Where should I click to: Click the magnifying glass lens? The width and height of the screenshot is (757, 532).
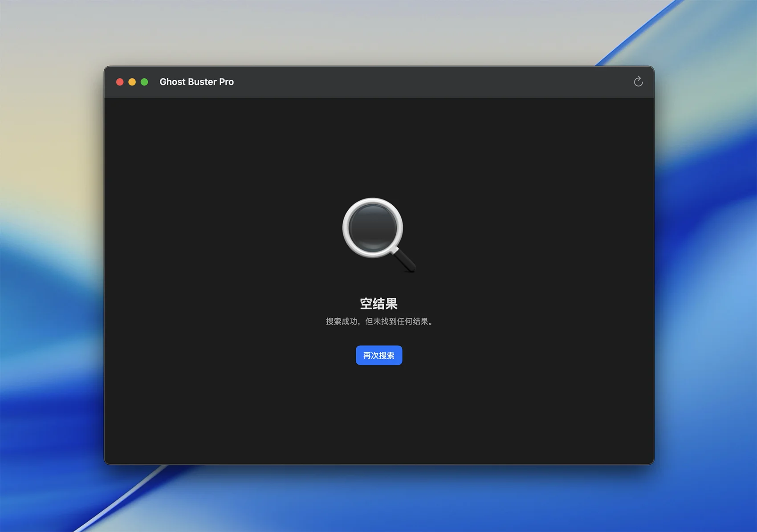pyautogui.click(x=373, y=227)
